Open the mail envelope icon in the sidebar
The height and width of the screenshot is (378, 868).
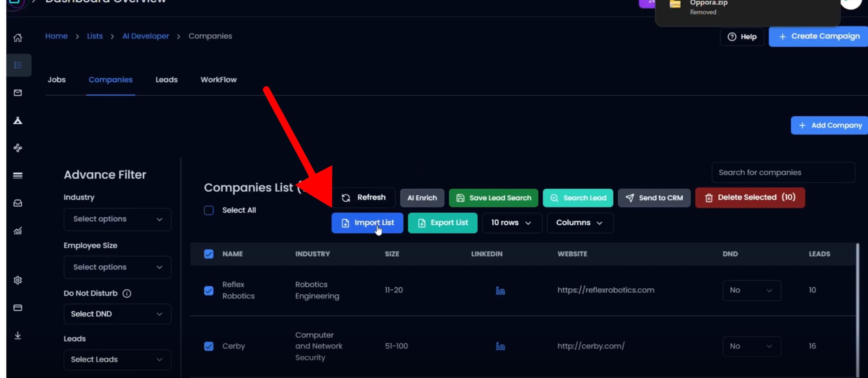pyautogui.click(x=18, y=93)
